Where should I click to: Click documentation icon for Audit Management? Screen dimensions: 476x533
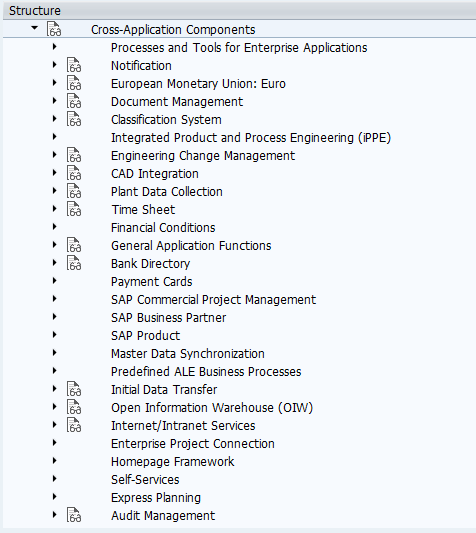pyautogui.click(x=74, y=515)
